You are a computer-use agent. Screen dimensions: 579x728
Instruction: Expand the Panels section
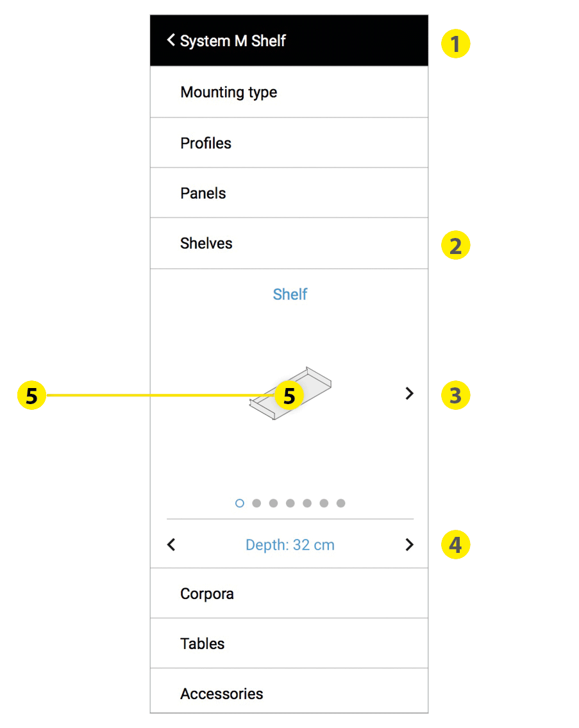203,193
